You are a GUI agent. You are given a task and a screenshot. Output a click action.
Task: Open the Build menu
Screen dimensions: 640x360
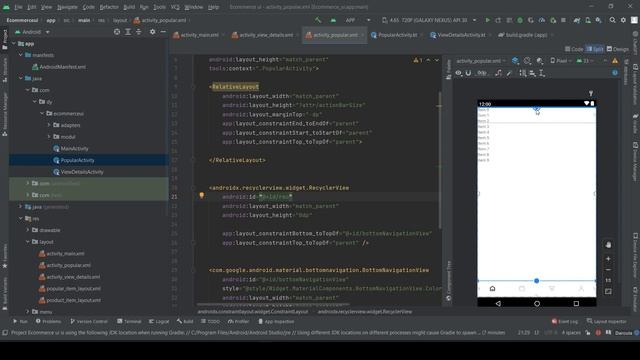coord(129,7)
